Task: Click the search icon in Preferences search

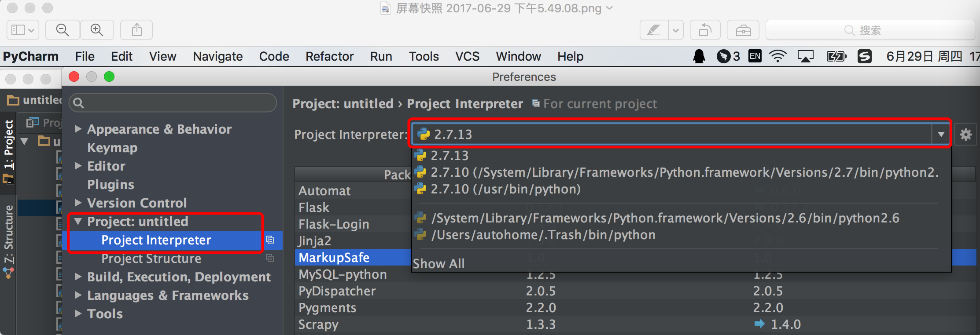Action: point(78,103)
